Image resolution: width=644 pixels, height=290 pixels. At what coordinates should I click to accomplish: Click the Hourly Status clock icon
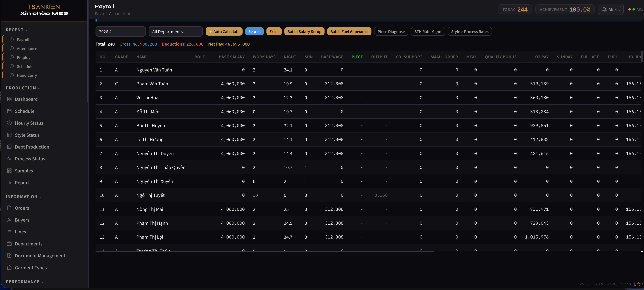coord(9,123)
